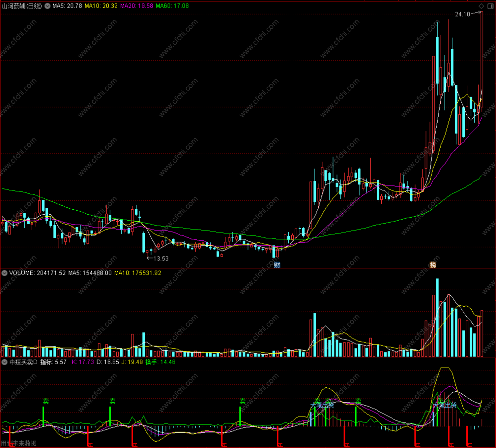Viewport: 496px width, 448px height.
Task: Select the MA60: 17.08 label
Action: [x=172, y=6]
